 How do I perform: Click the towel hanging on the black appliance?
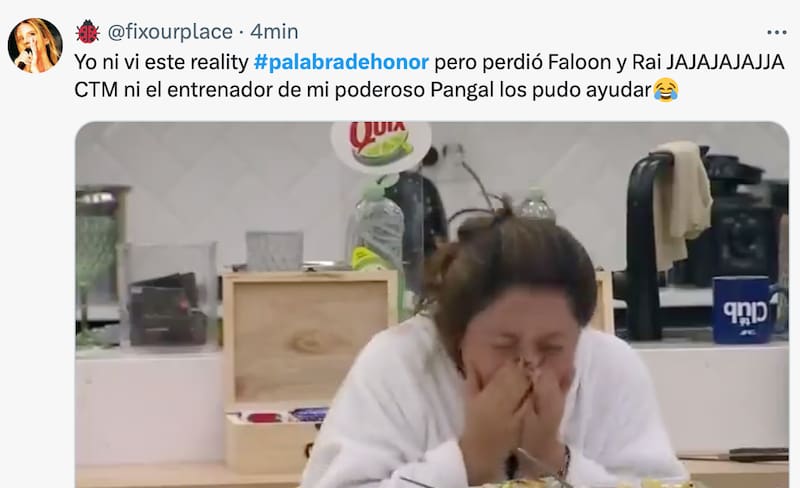[682, 202]
